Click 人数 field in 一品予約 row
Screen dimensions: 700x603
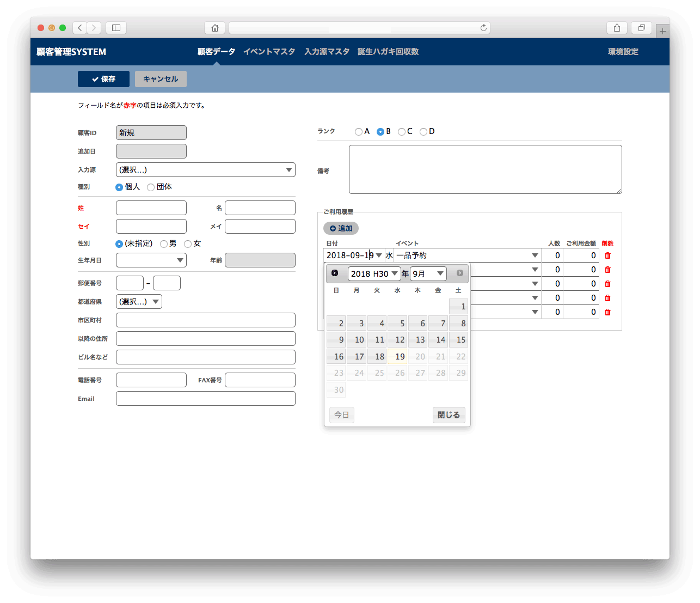(x=552, y=255)
